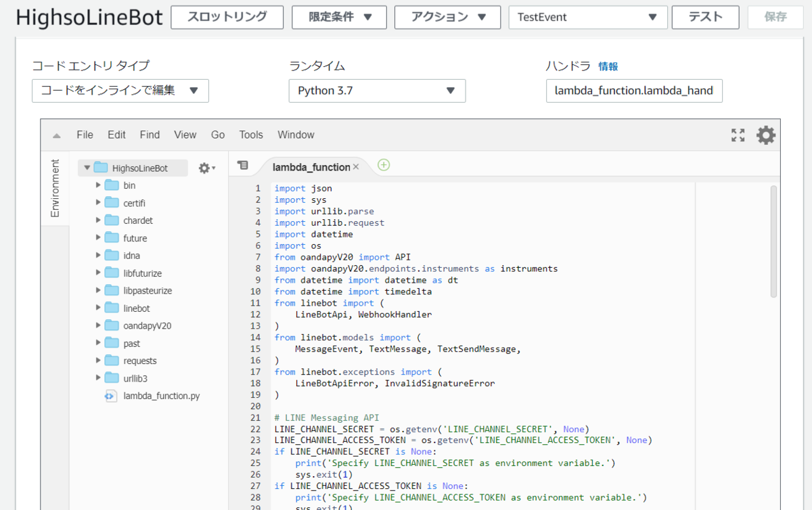This screenshot has width=812, height=510.
Task: Open the Tools menu
Action: tap(251, 135)
